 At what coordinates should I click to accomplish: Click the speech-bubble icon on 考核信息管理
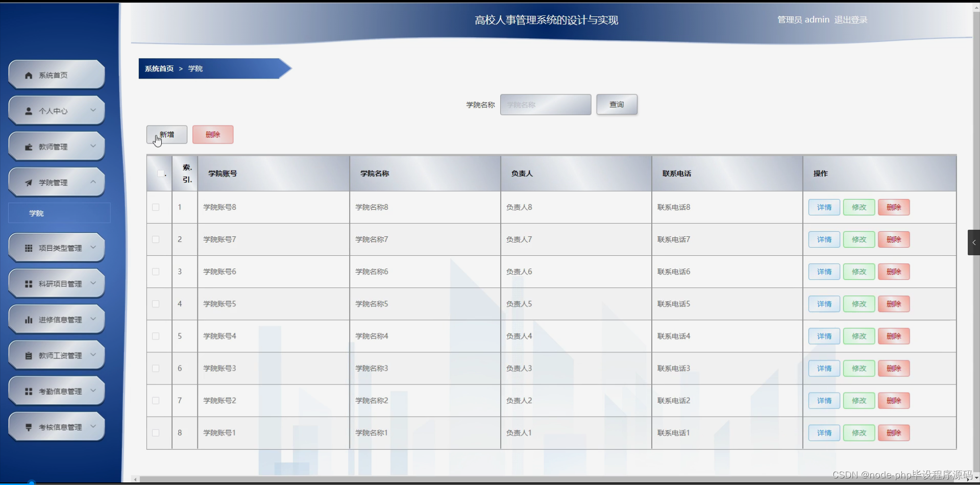tap(29, 426)
